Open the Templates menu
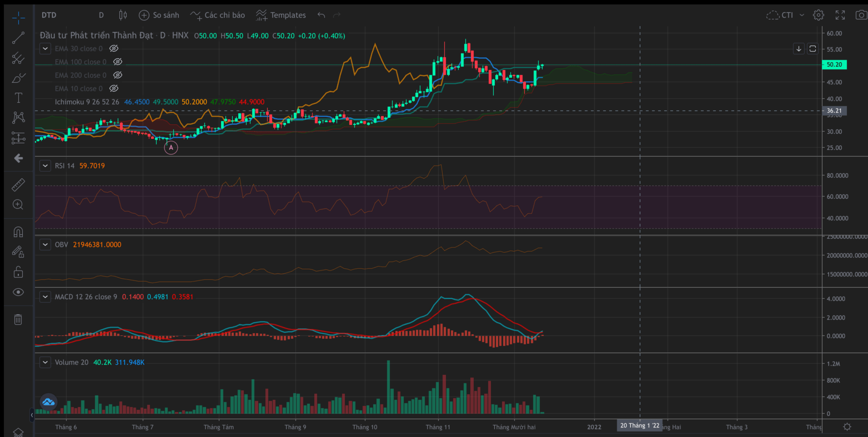The width and height of the screenshot is (868, 437). [281, 15]
